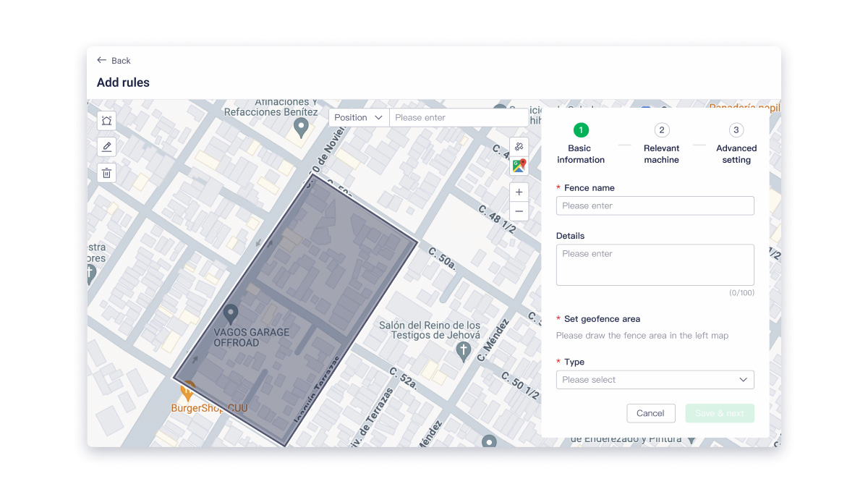Focus the Details text area
Viewport: 868px width, 492px height.
655,265
